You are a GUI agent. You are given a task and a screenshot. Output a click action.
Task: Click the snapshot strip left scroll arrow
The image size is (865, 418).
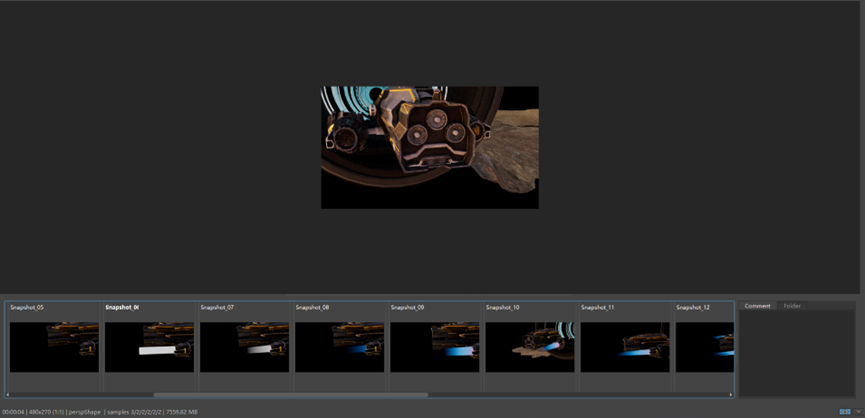point(8,395)
